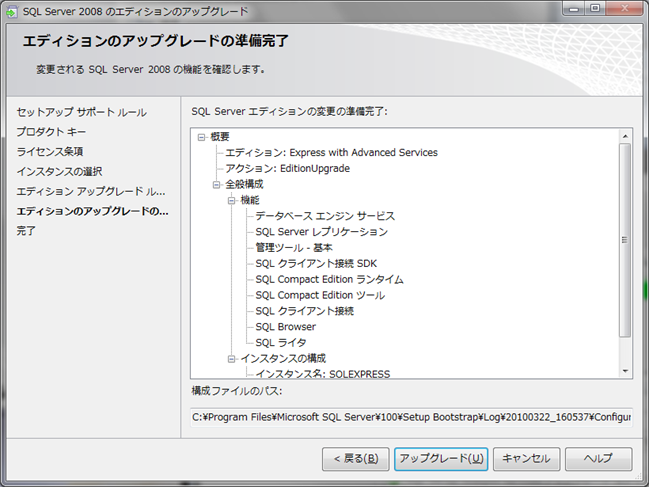Select 完了 step in sidebar
The image size is (649, 487).
click(26, 230)
